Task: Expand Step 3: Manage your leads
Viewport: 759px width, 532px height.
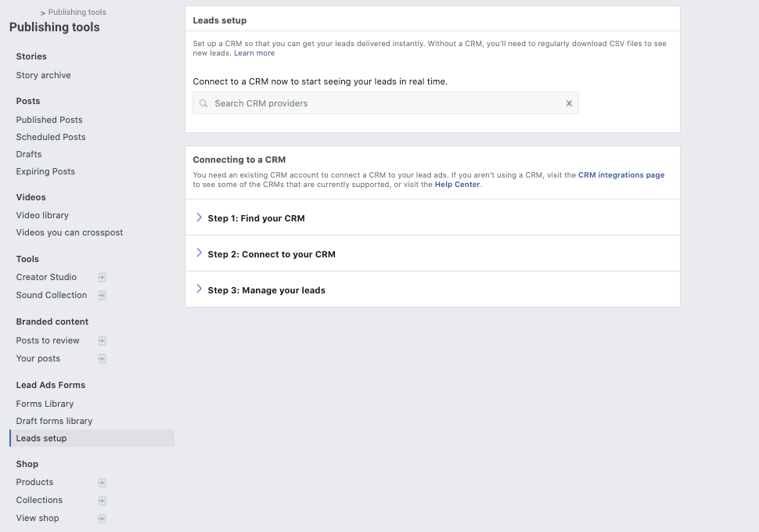Action: [x=266, y=290]
